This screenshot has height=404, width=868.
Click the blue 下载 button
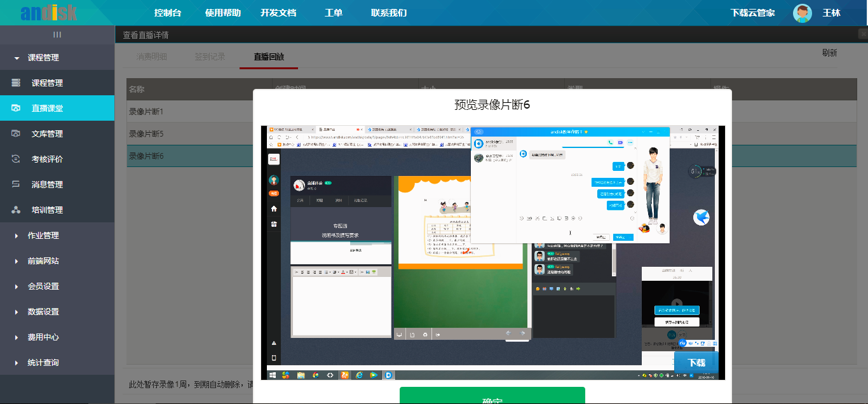[x=696, y=363]
